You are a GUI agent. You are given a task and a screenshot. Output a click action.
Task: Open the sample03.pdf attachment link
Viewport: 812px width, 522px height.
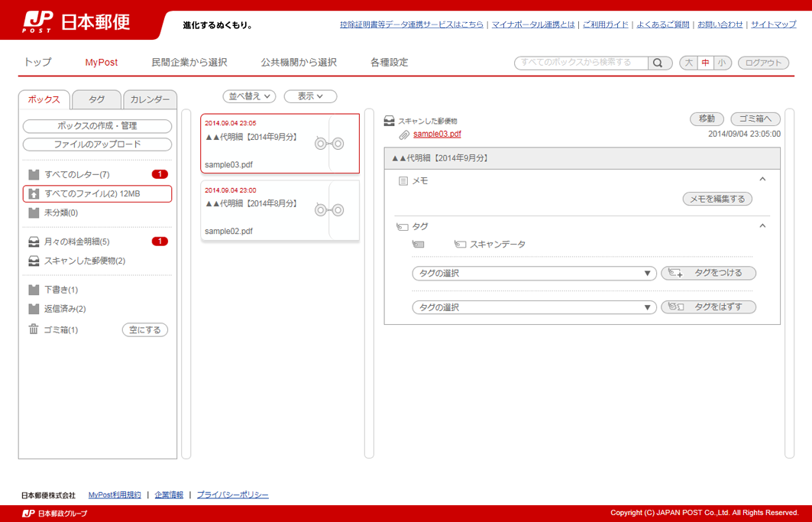point(437,134)
